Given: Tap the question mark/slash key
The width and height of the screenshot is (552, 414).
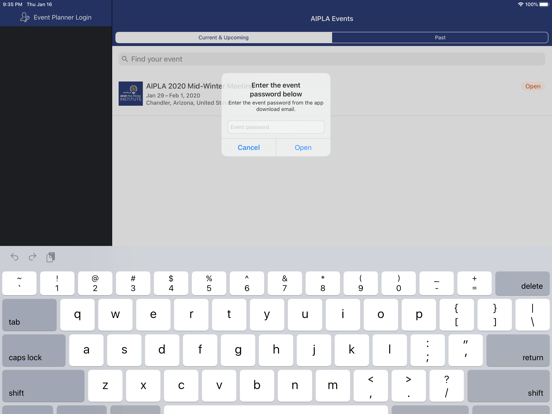Looking at the screenshot, I should (x=446, y=386).
